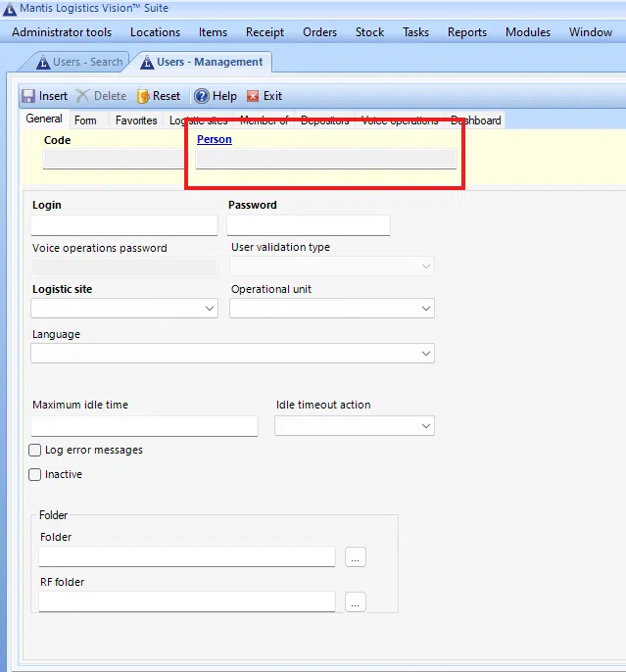Open the Idle timeout action dropdown
This screenshot has width=626, height=672.
point(426,426)
